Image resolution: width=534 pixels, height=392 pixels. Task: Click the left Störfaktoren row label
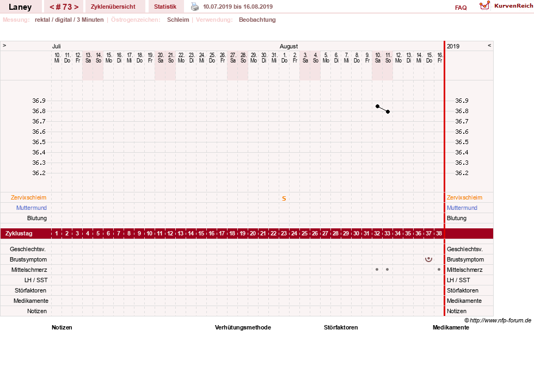(x=30, y=290)
